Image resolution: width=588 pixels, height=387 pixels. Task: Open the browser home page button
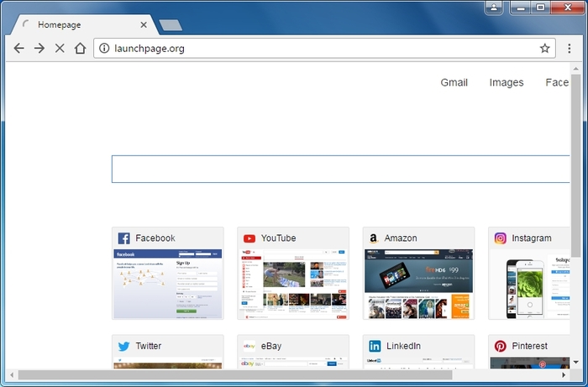pyautogui.click(x=80, y=49)
